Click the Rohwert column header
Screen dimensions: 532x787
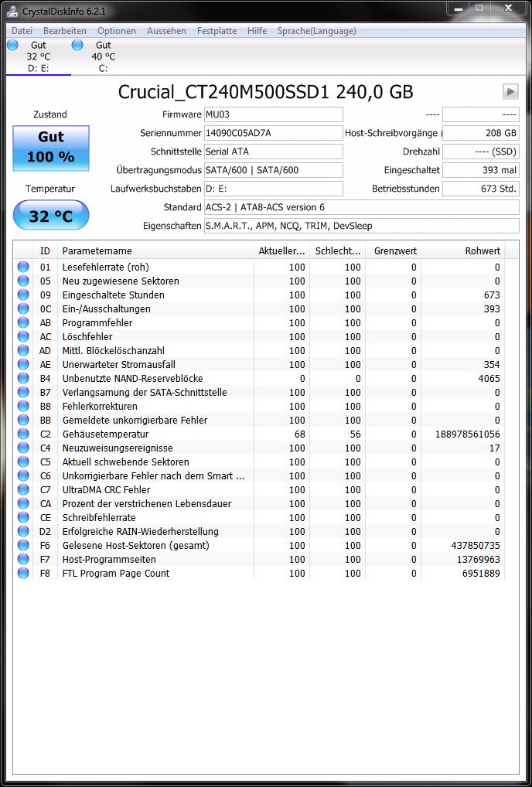click(x=462, y=251)
